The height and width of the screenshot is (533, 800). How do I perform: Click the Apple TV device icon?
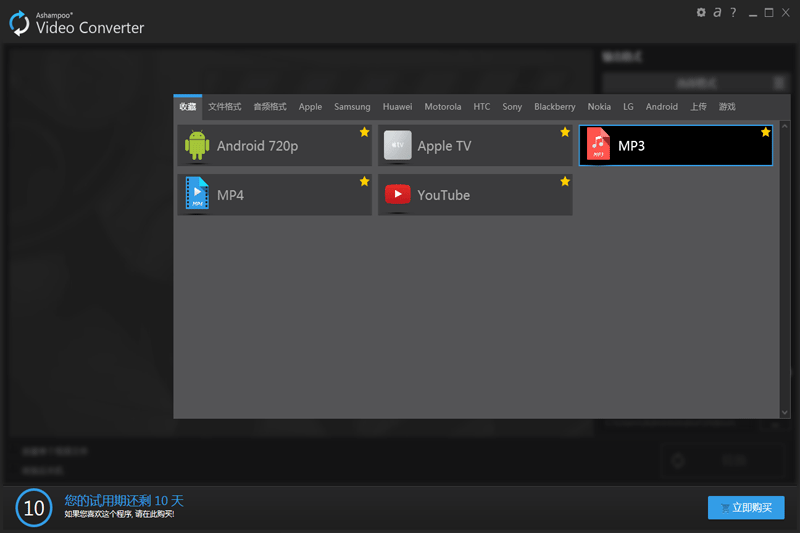(397, 145)
